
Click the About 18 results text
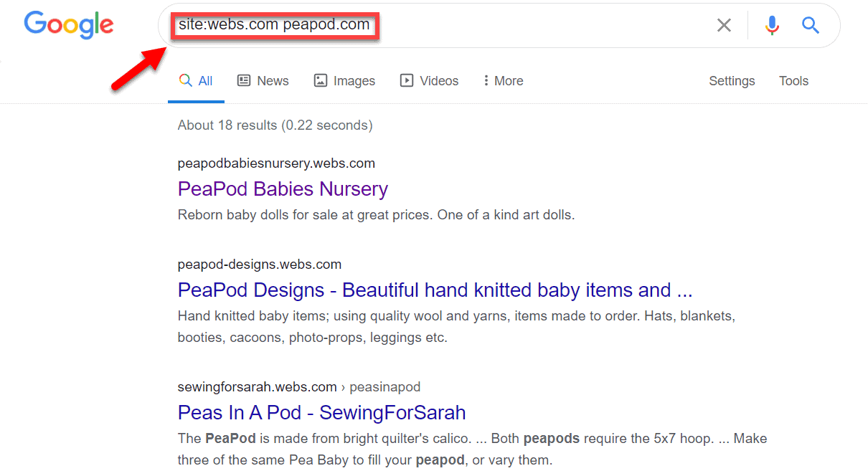coord(275,125)
